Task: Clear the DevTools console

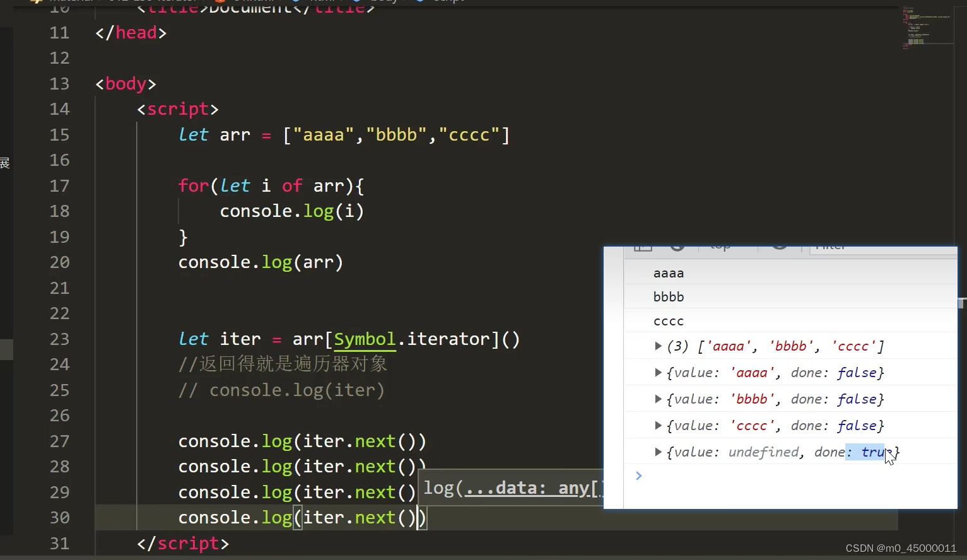Action: tap(678, 248)
